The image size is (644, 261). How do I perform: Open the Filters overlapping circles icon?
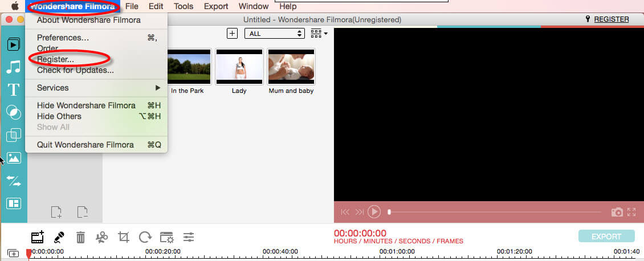click(x=14, y=112)
